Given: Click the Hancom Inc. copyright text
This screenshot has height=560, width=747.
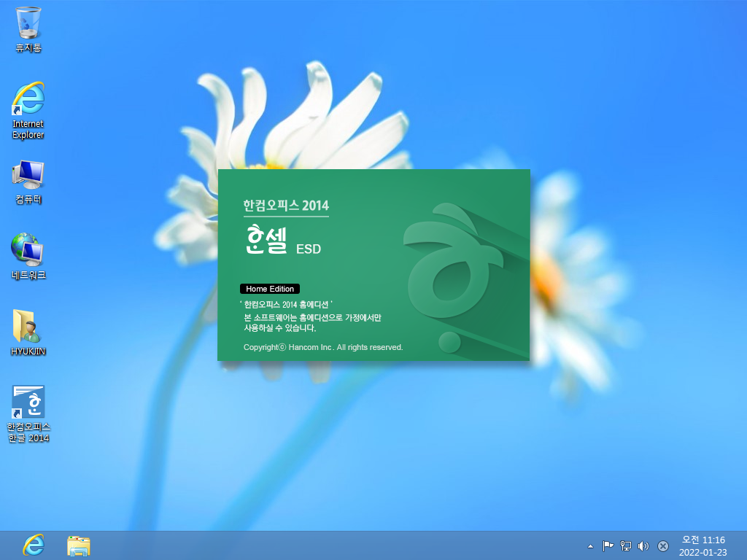Looking at the screenshot, I should (323, 347).
